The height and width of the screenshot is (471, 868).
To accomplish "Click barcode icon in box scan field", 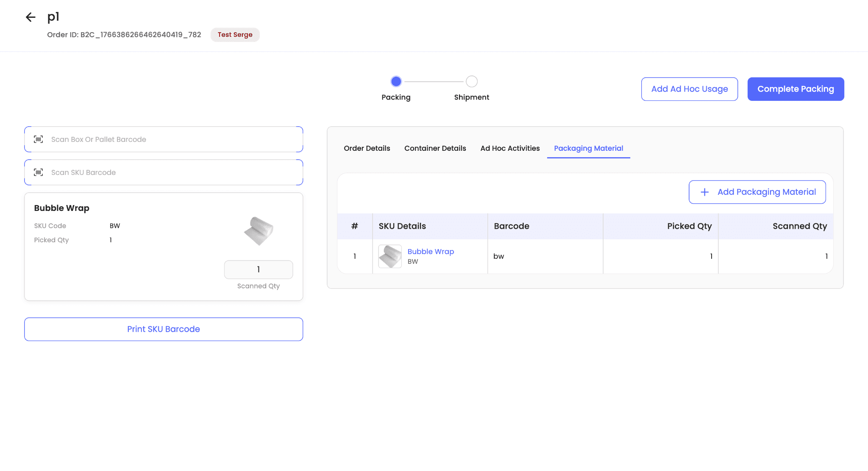I will (x=39, y=139).
